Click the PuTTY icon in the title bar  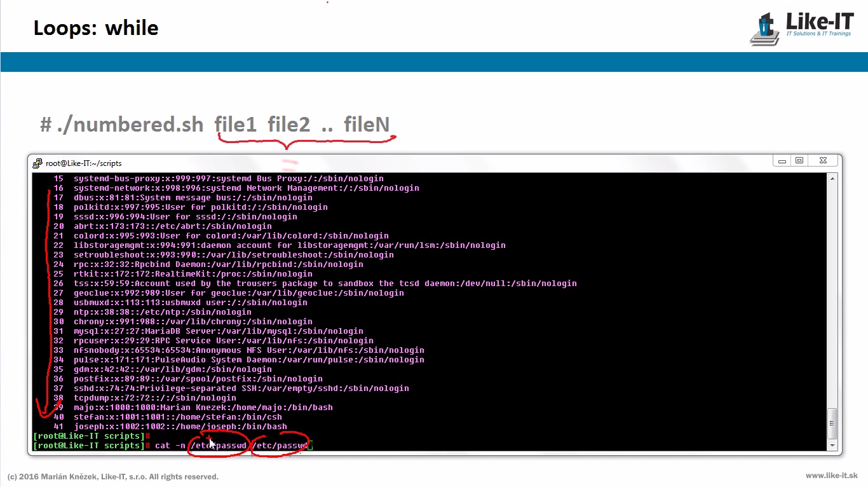[37, 163]
